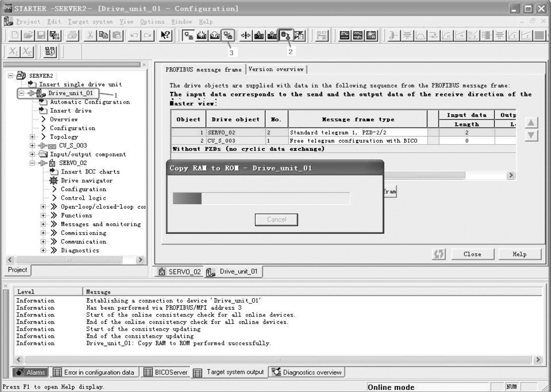Select the Free telegram configuration with BICO cell

pos(357,141)
